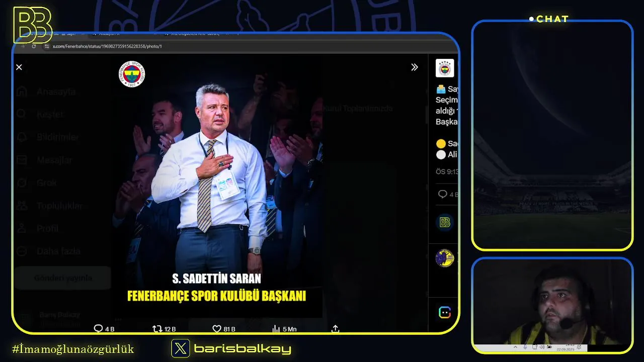Share the post with the upload arrow icon
The height and width of the screenshot is (362, 644).
[336, 329]
